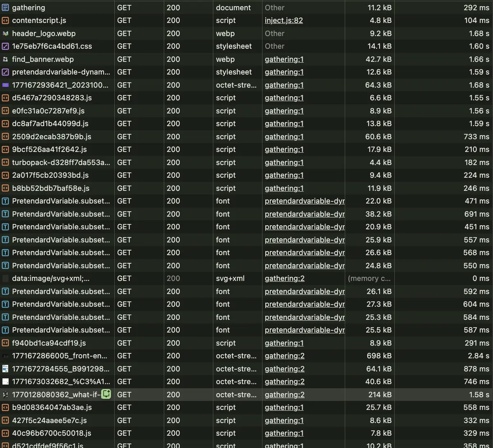Click the stylesheet icon for pretendardvariable-dynam
The height and width of the screenshot is (448, 493).
pos(5,72)
